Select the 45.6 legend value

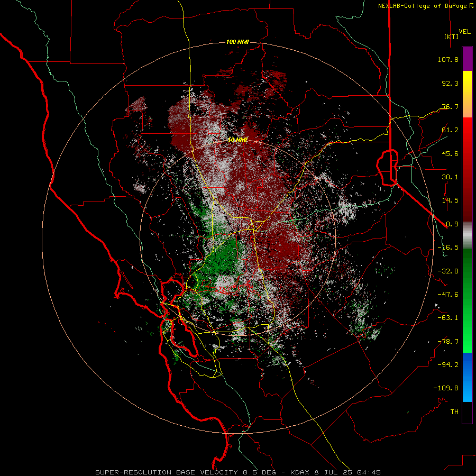coord(450,153)
